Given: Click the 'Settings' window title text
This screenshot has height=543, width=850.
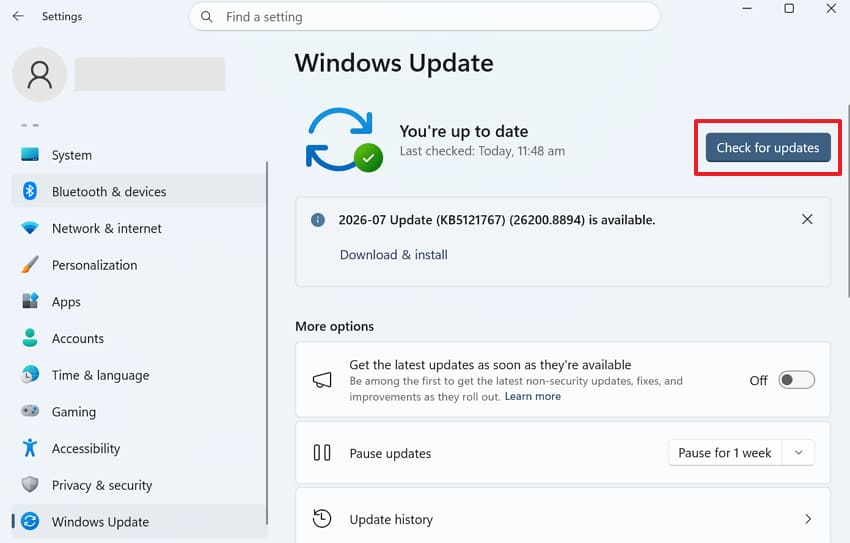Looking at the screenshot, I should [x=62, y=16].
